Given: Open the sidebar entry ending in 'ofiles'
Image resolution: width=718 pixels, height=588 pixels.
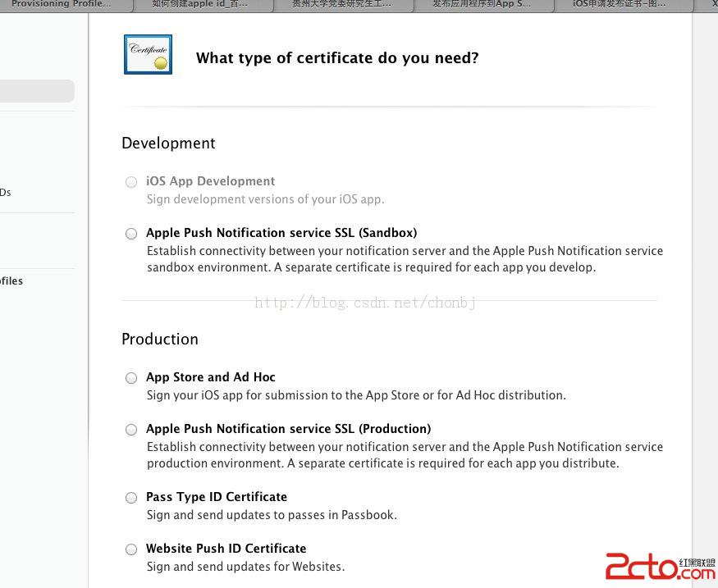Looking at the screenshot, I should [11, 280].
